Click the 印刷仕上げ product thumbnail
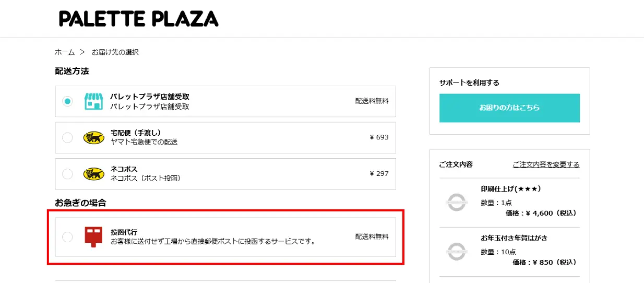 [x=457, y=202]
